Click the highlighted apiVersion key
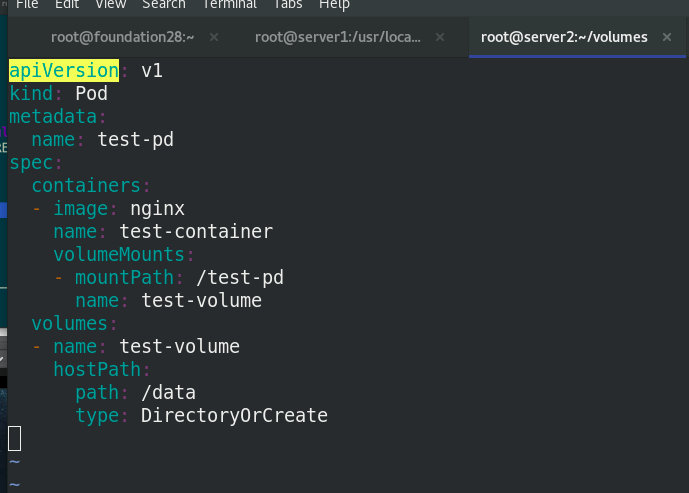This screenshot has width=689, height=493. pyautogui.click(x=64, y=71)
